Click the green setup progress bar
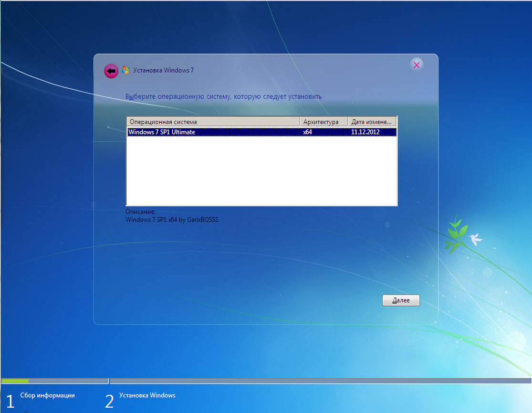532x413 pixels. pos(15,381)
